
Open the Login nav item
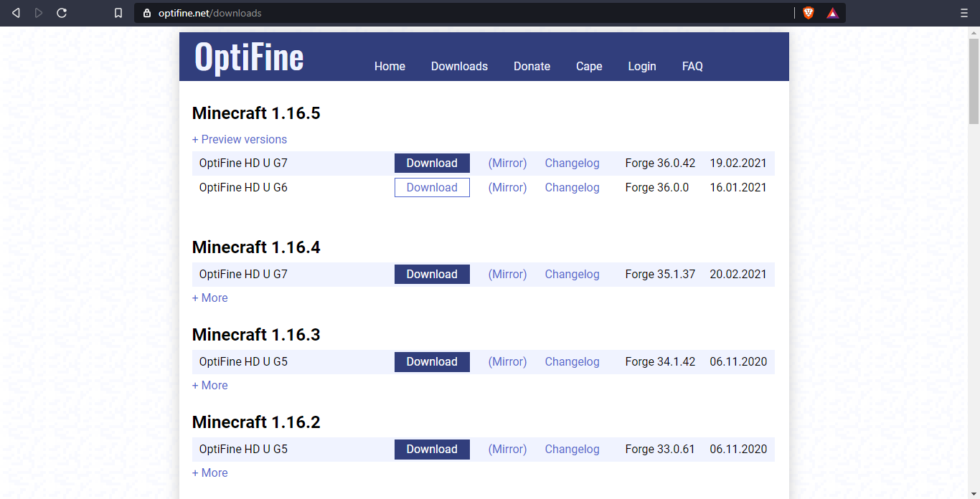(x=642, y=66)
